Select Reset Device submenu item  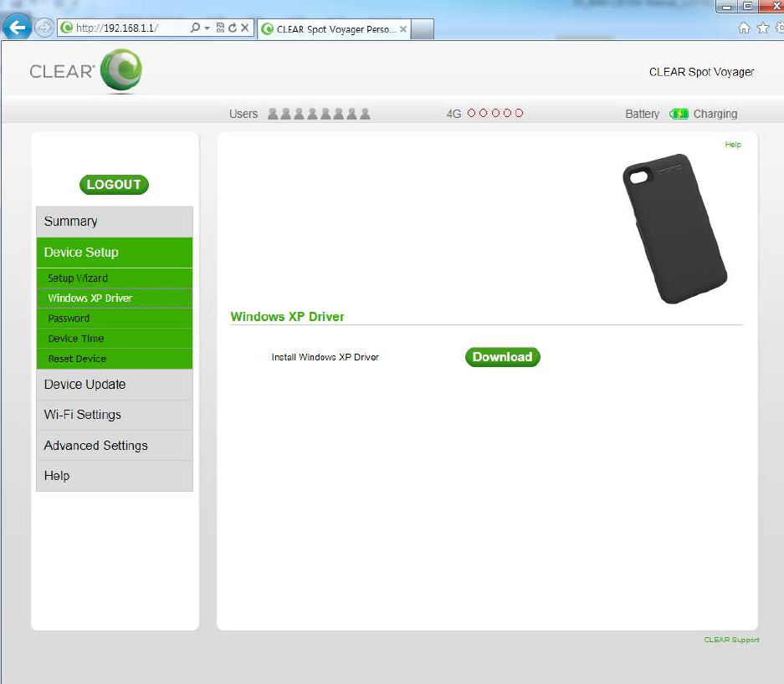(x=115, y=359)
